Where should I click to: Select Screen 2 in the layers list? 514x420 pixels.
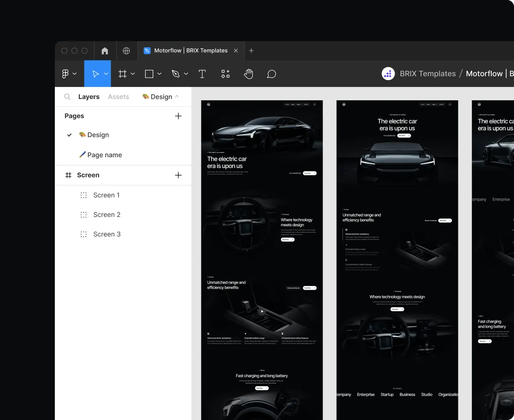[107, 214]
